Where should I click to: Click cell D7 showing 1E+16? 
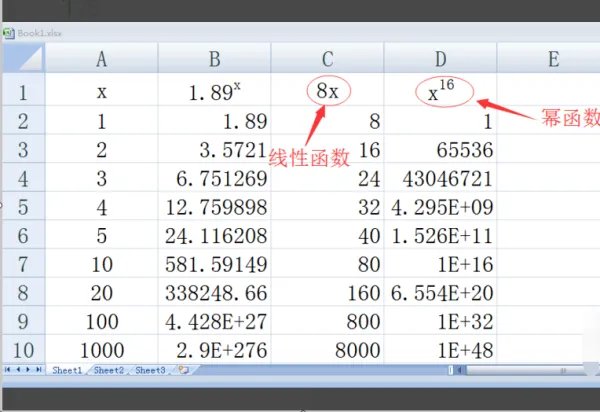[440, 263]
